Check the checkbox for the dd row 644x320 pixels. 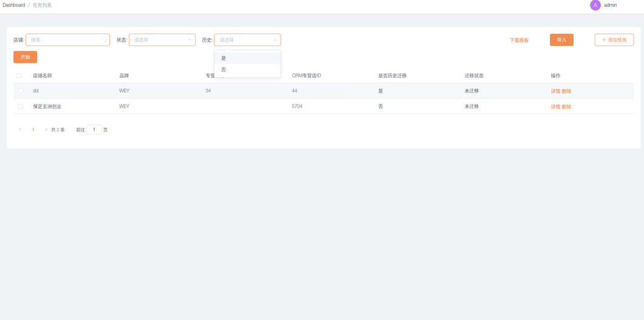[21, 91]
